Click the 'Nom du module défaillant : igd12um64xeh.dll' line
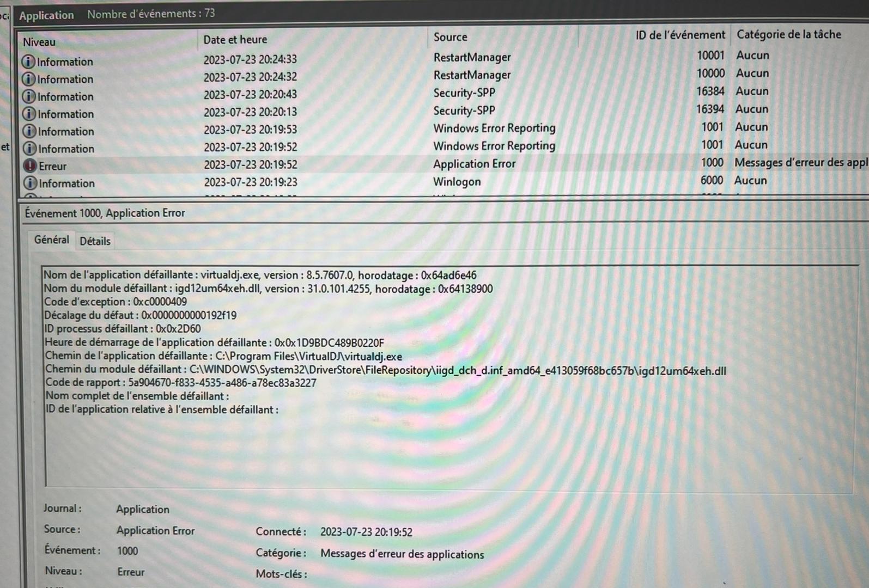The image size is (869, 588). 268,289
